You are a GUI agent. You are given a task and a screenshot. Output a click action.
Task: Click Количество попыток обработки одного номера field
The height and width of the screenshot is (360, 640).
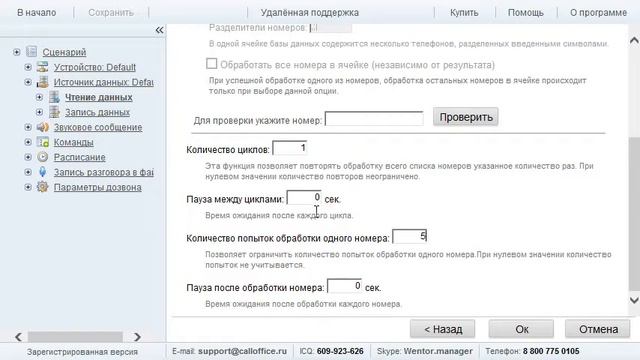click(409, 236)
